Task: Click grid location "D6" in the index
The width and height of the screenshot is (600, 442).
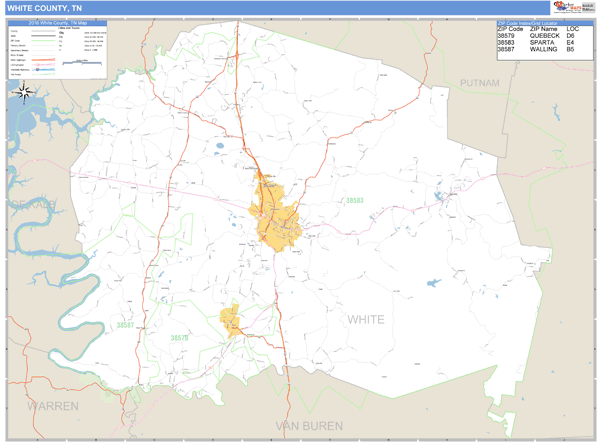Action: pos(570,36)
